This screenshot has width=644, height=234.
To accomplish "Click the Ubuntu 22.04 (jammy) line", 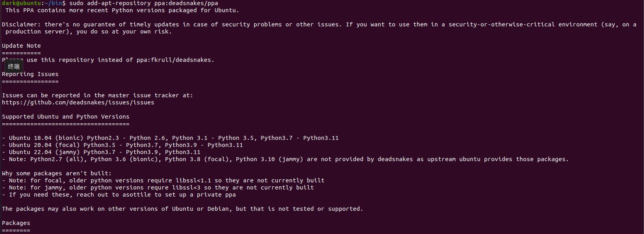I will point(101,152).
